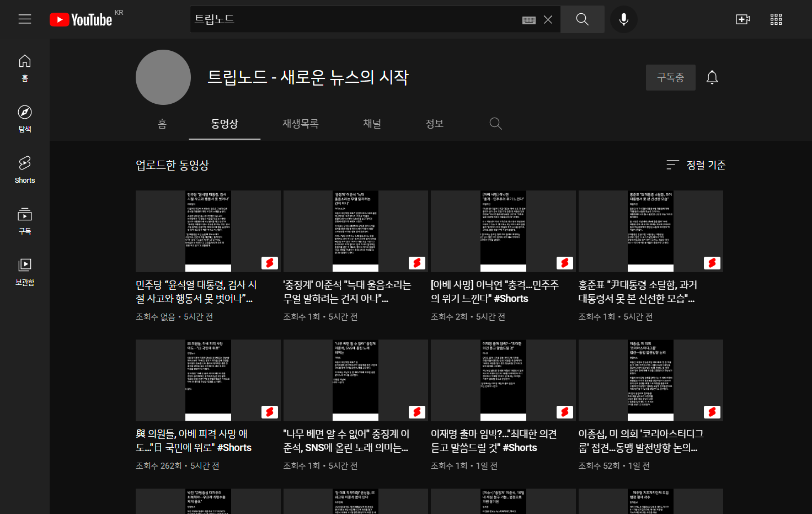Open the on-screen keyboard icon
This screenshot has width=812, height=514.
point(528,20)
